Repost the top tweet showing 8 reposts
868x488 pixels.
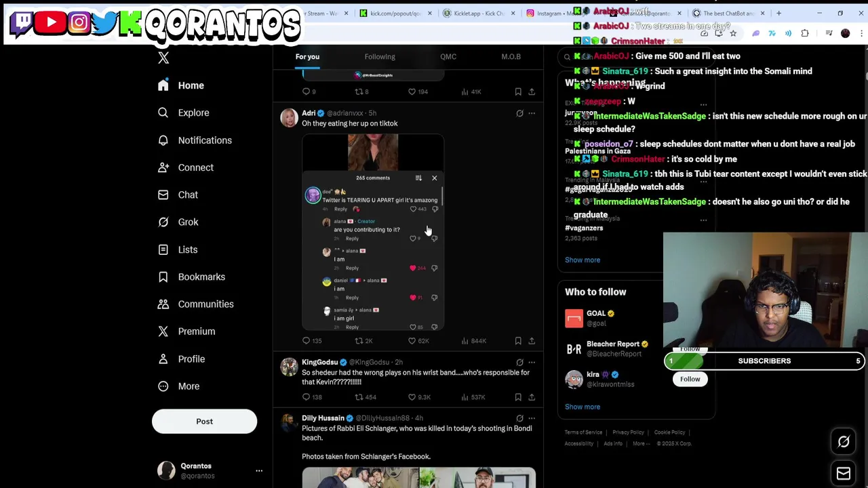tap(361, 91)
